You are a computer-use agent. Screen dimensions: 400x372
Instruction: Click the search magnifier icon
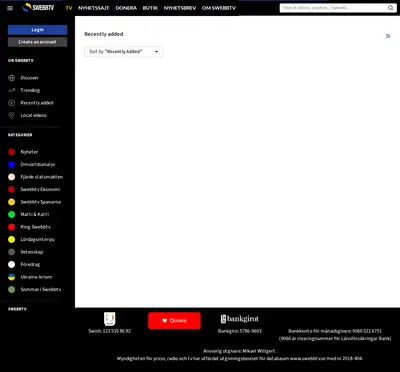pos(390,8)
